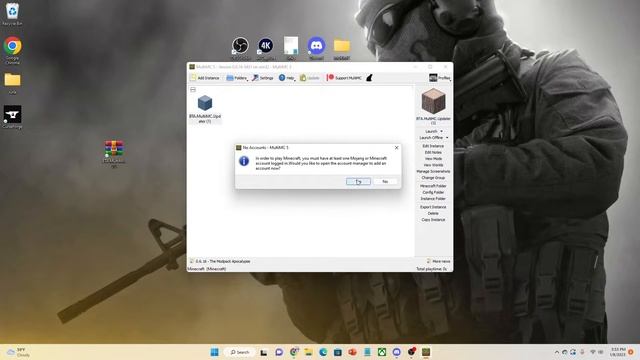Click Edit Instance in side panel
Screen dimensions: 640x360
coord(433,146)
